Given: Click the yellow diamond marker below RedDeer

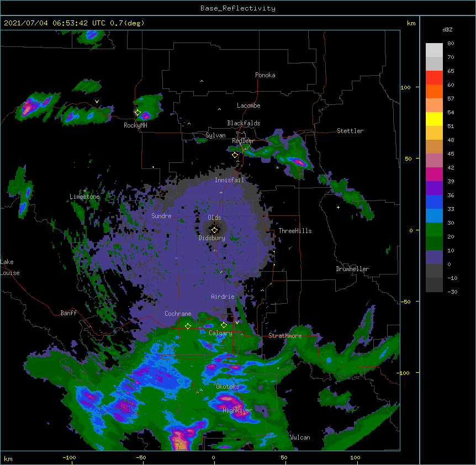Looking at the screenshot, I should pyautogui.click(x=235, y=155).
